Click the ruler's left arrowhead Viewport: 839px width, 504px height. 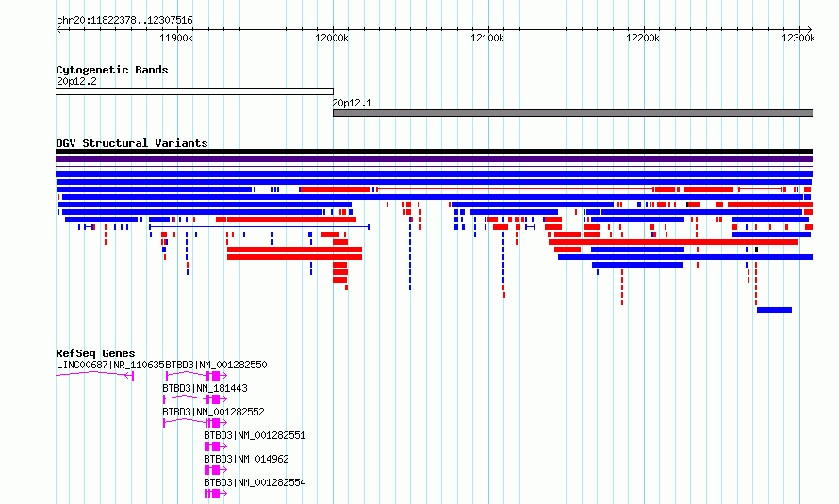(58, 29)
